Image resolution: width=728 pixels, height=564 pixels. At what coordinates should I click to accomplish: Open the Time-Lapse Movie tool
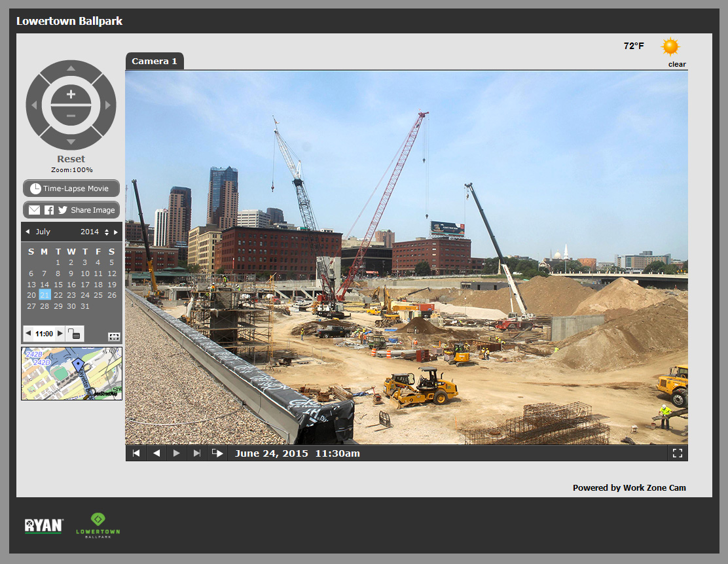[x=71, y=188]
